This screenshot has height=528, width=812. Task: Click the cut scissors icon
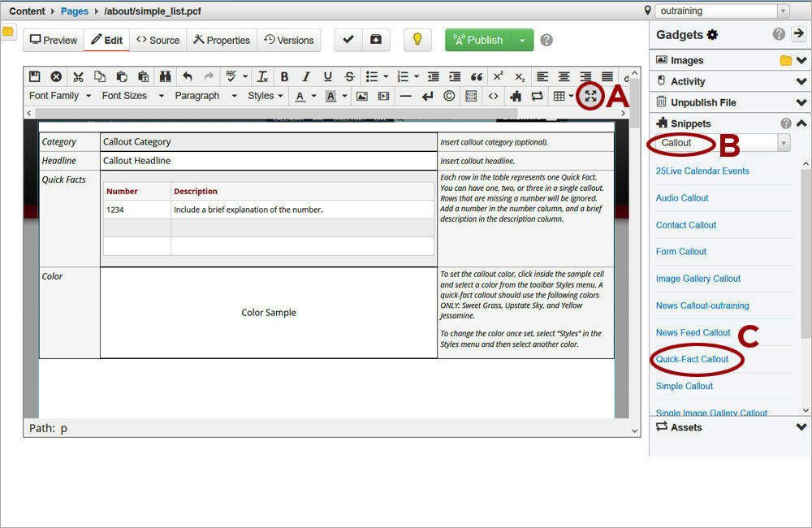[x=78, y=76]
